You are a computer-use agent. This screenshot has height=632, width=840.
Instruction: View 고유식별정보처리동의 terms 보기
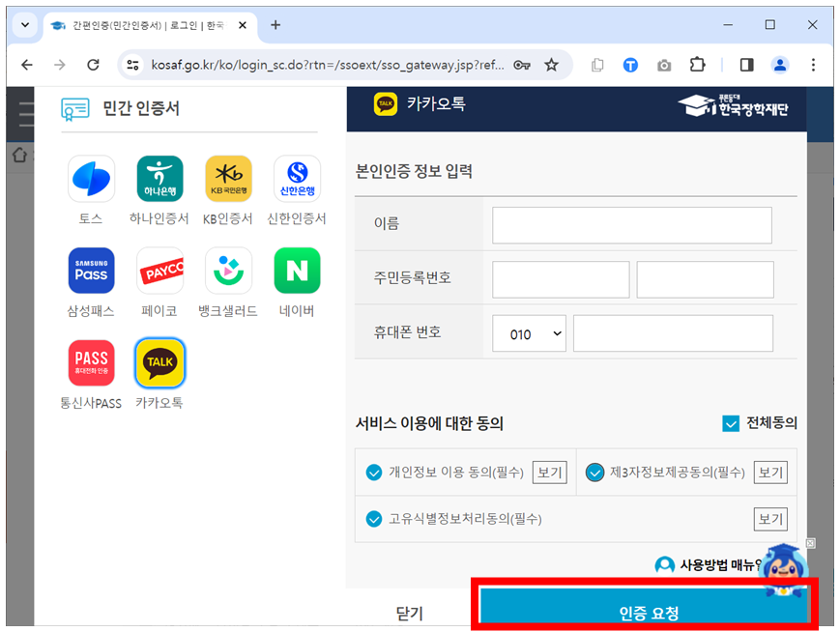(x=770, y=519)
